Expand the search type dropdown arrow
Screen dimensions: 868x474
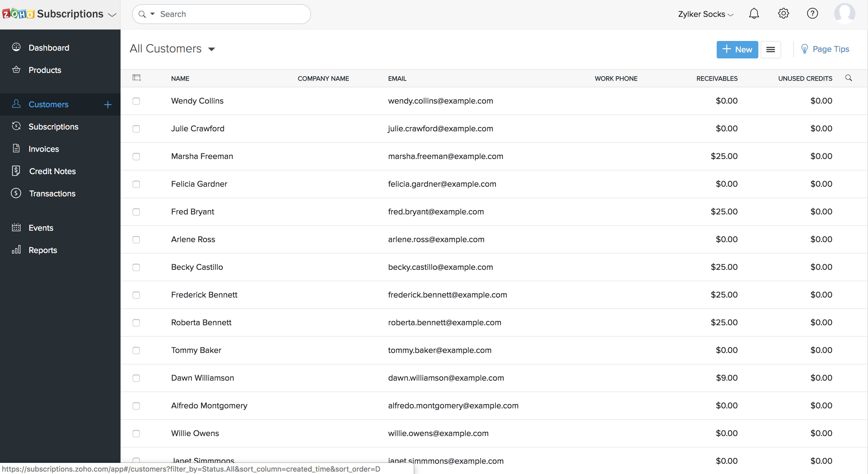pyautogui.click(x=153, y=14)
